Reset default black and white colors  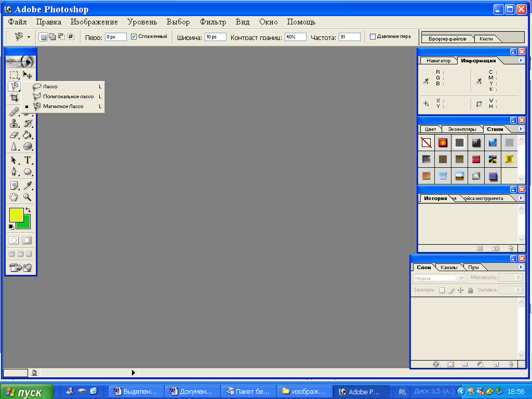[11, 227]
